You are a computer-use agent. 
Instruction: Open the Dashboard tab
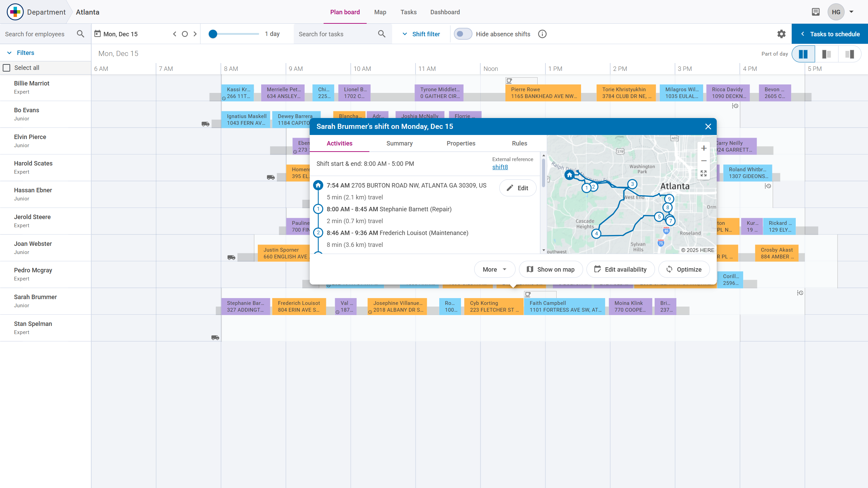pos(445,12)
